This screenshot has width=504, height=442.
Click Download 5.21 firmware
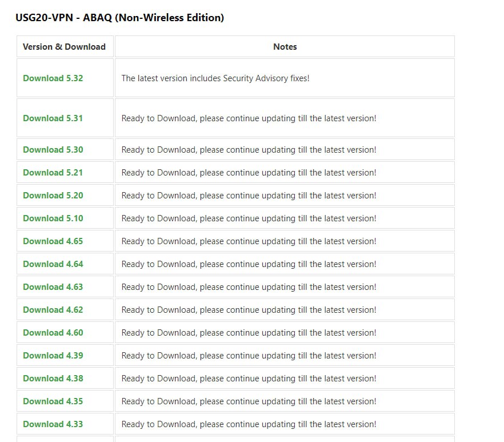pos(53,173)
